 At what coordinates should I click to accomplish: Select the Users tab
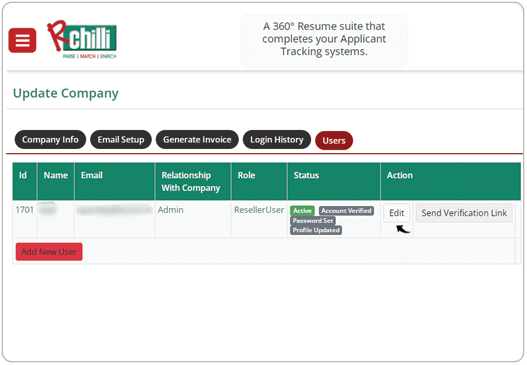[334, 140]
